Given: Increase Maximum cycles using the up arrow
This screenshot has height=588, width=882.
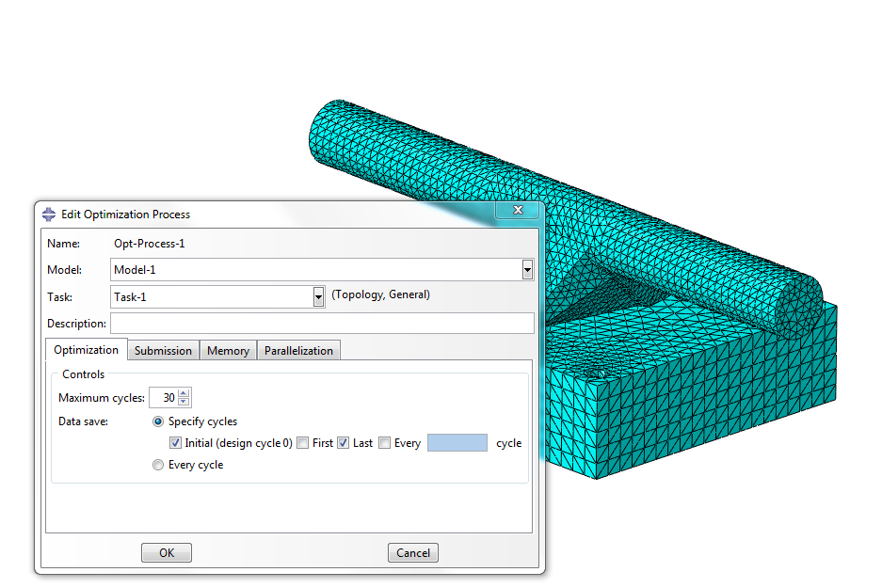Looking at the screenshot, I should tap(184, 393).
